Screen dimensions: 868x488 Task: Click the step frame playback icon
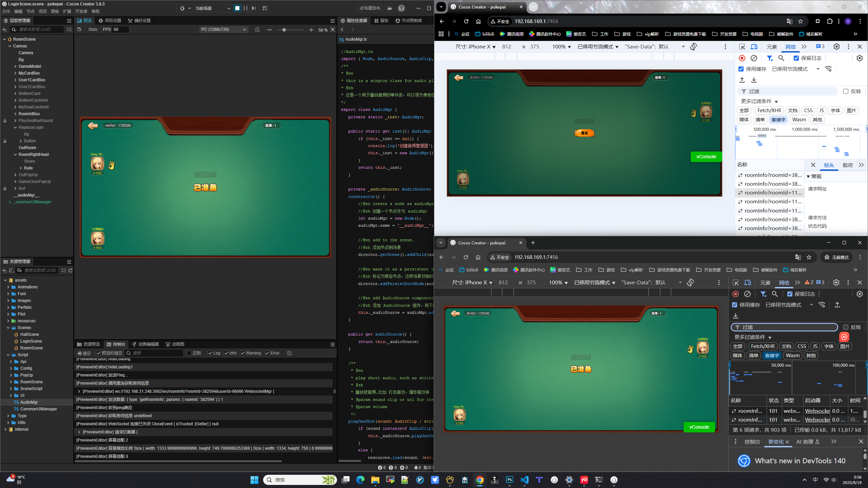tap(254, 8)
